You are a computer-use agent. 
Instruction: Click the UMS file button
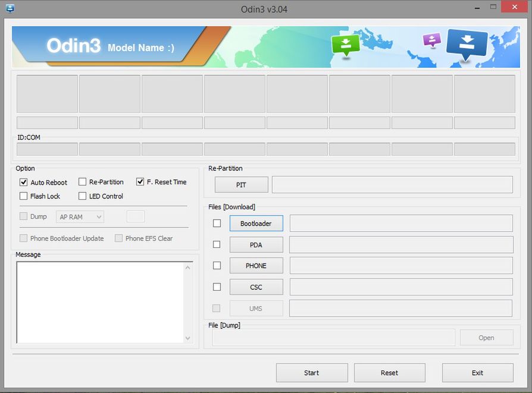click(256, 309)
